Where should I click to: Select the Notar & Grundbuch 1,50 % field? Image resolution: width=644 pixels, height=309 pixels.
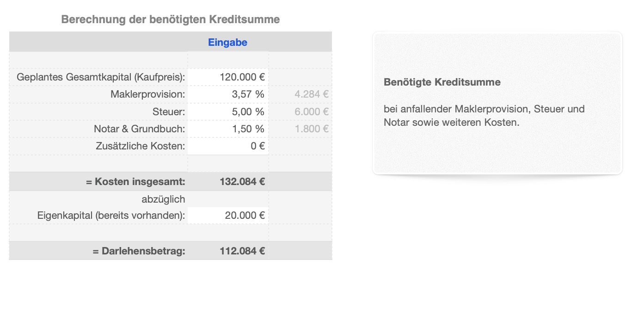228,129
